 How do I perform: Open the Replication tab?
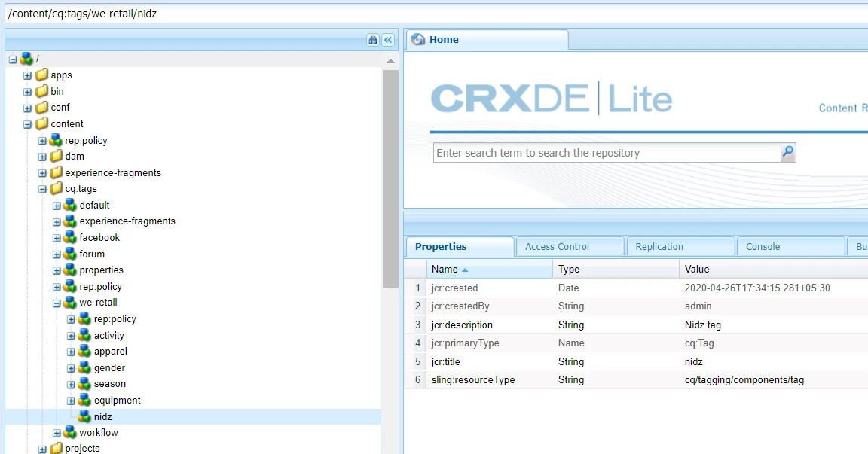point(681,247)
